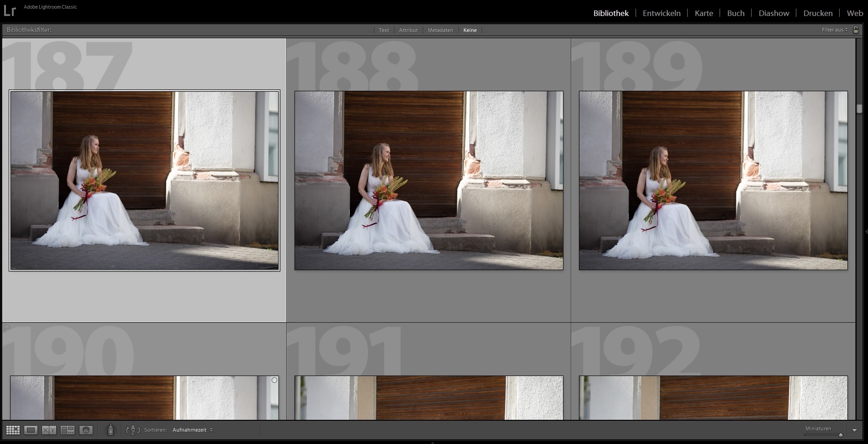Viewport: 868px width, 444px height.
Task: Open the Web module
Action: point(855,13)
